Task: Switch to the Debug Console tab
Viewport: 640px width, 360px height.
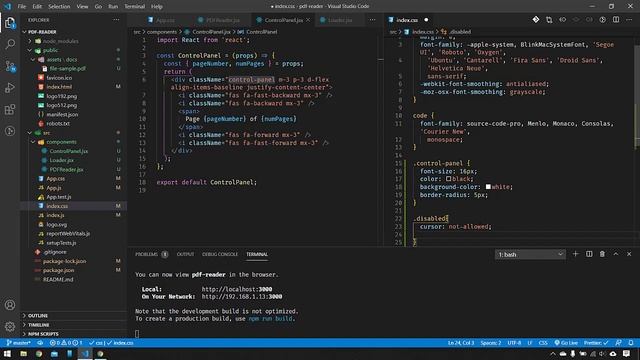Action: click(x=220, y=254)
